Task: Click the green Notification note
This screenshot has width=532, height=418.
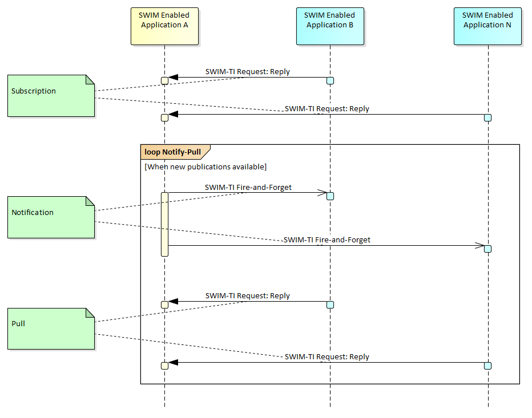Action: tap(51, 217)
